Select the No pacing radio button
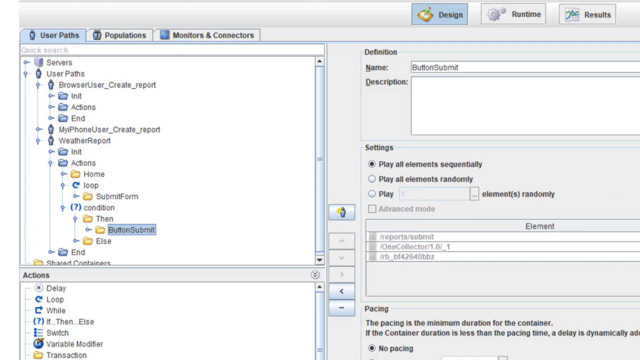 372,348
